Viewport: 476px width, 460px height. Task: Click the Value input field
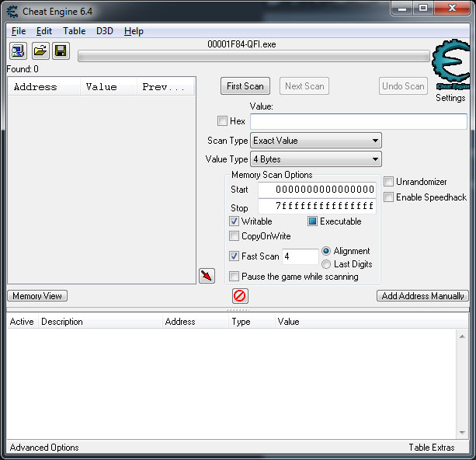[359, 121]
